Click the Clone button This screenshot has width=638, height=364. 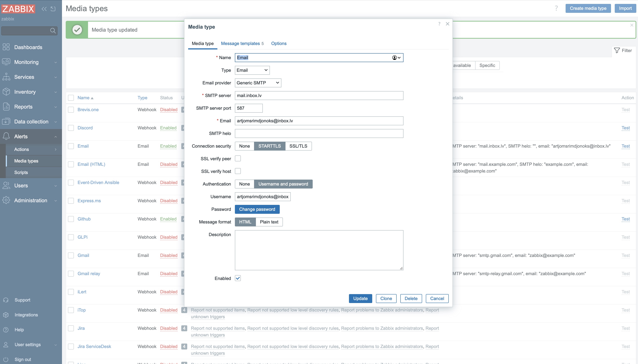(x=386, y=299)
